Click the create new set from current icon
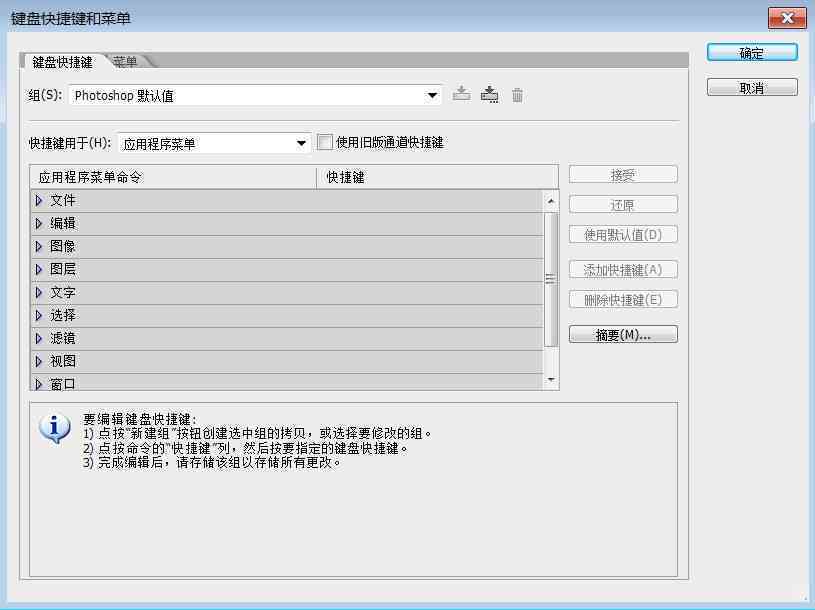The image size is (815, 610). pos(489,95)
